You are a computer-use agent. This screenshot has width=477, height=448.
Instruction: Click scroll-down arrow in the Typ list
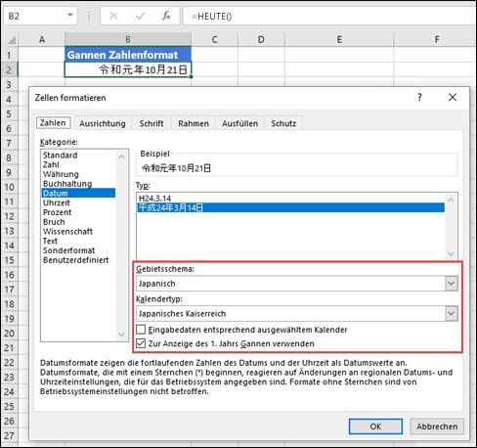[451, 253]
